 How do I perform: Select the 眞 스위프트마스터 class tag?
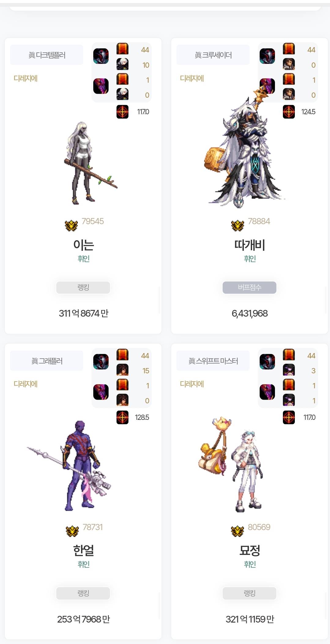[x=213, y=361]
